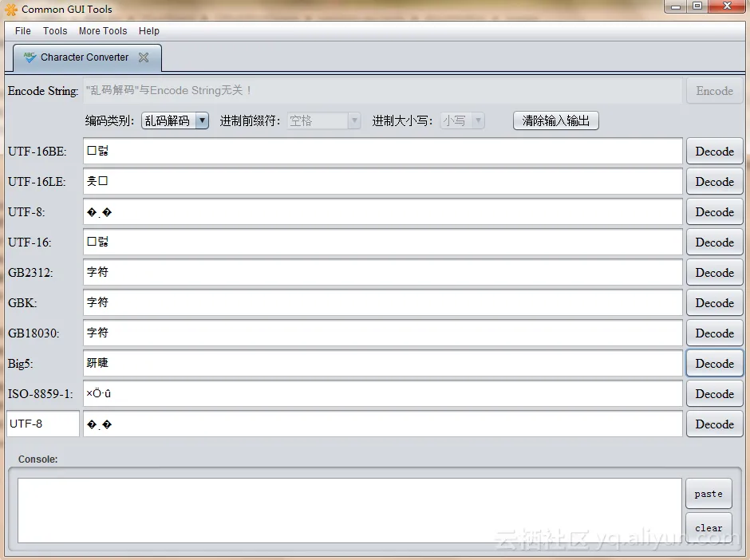Open the More Tools menu

pyautogui.click(x=103, y=31)
